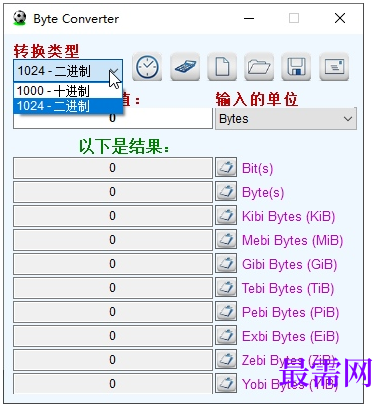Image resolution: width=391 pixels, height=404 pixels.
Task: Click the Tebi Bytes (TiB) result field
Action: click(x=113, y=288)
